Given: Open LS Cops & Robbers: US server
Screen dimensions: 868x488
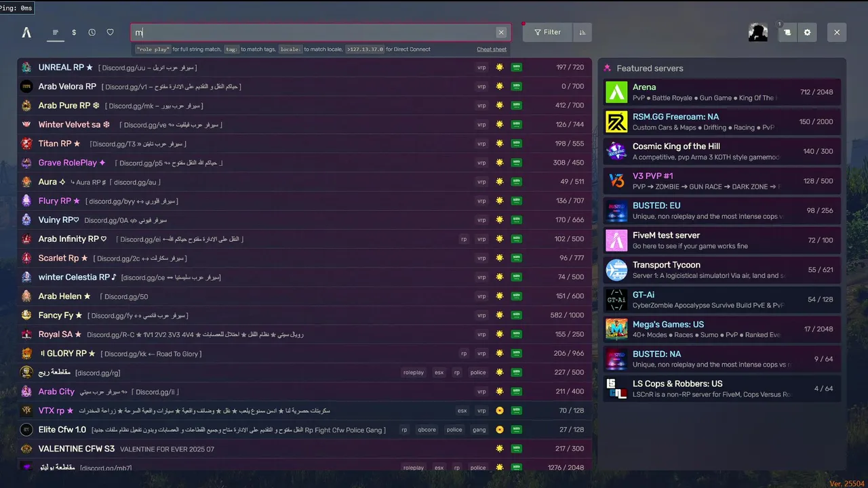Looking at the screenshot, I should (x=722, y=388).
